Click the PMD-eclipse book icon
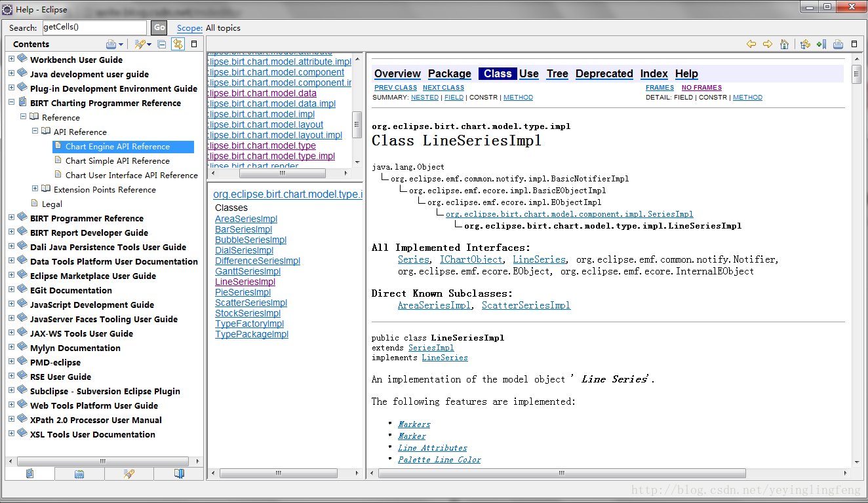Image resolution: width=868 pixels, height=503 pixels. pos(22,362)
